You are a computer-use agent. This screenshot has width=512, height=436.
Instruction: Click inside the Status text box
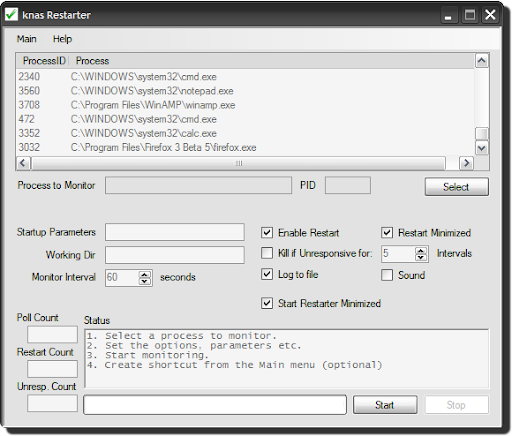click(x=287, y=358)
